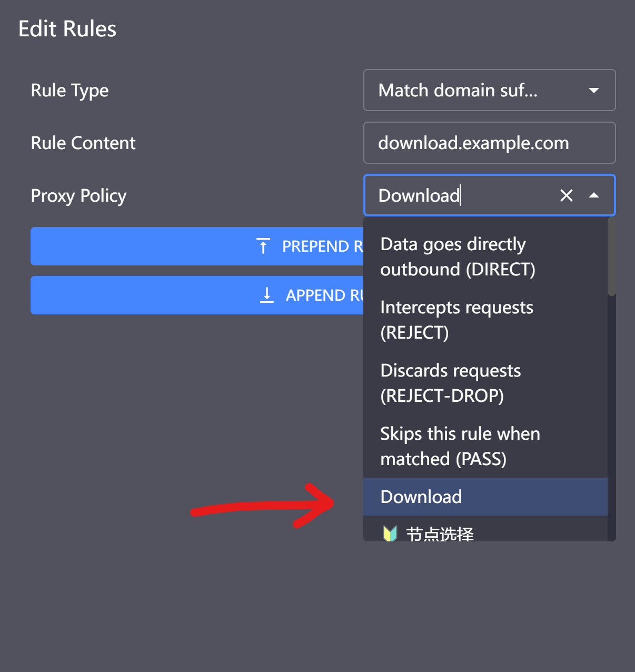Click the 'Rule Type' label
Screen dimensions: 635x672
pos(70,91)
